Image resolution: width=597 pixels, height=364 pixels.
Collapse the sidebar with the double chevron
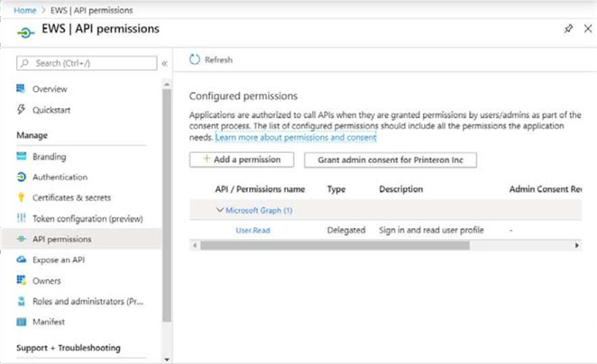point(164,63)
